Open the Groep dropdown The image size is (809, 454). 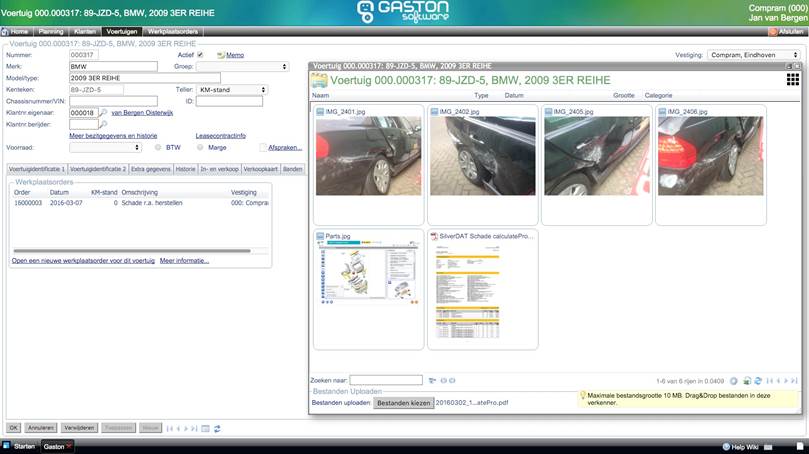(x=242, y=67)
